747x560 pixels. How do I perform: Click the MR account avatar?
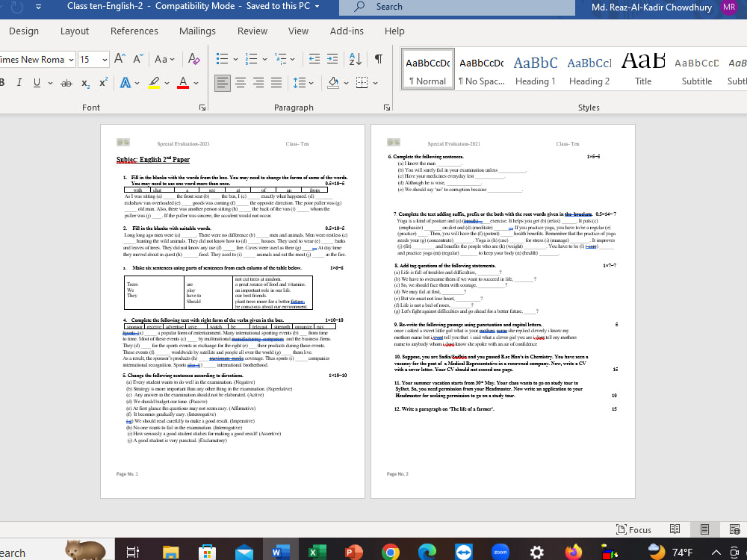pyautogui.click(x=729, y=7)
